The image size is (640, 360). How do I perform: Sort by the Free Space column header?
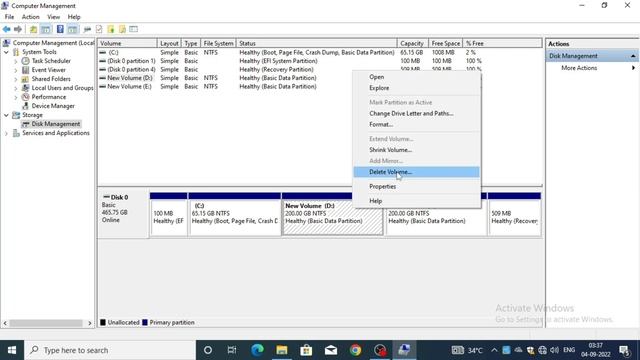[446, 43]
